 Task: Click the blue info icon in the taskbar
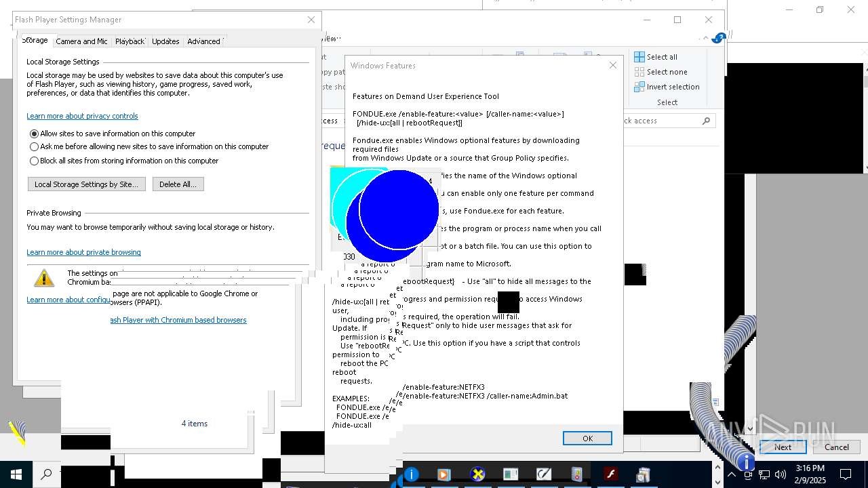click(411, 474)
